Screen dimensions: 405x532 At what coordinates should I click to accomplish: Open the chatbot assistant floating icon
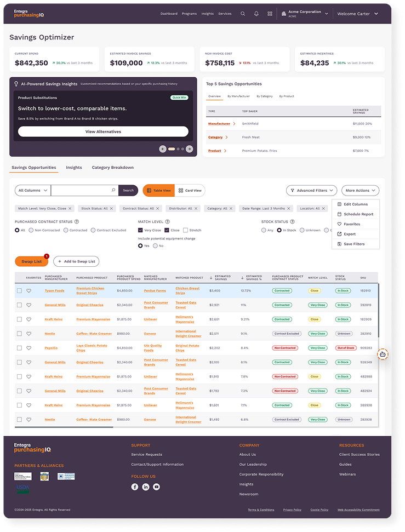click(x=383, y=354)
